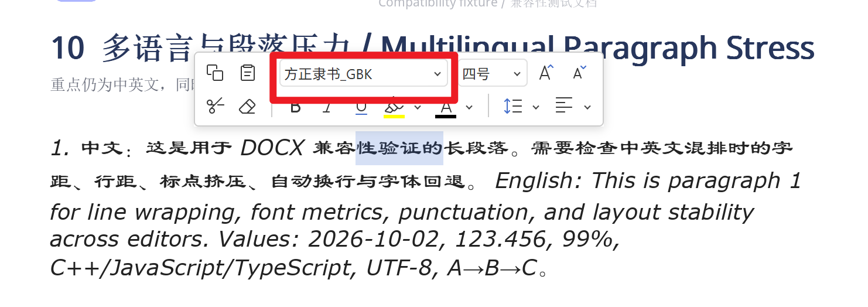
Task: Increase font size with larger A icon
Action: pyautogui.click(x=546, y=73)
